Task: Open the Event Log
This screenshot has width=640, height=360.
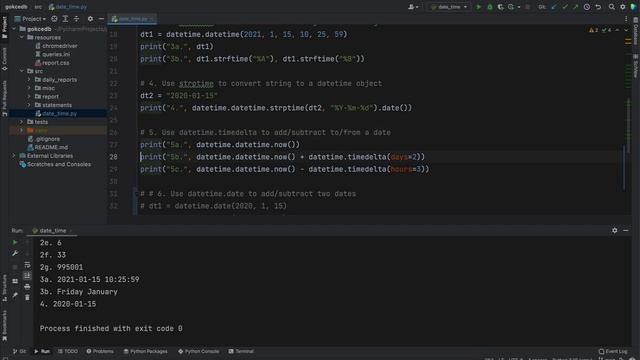Action: pos(613,351)
